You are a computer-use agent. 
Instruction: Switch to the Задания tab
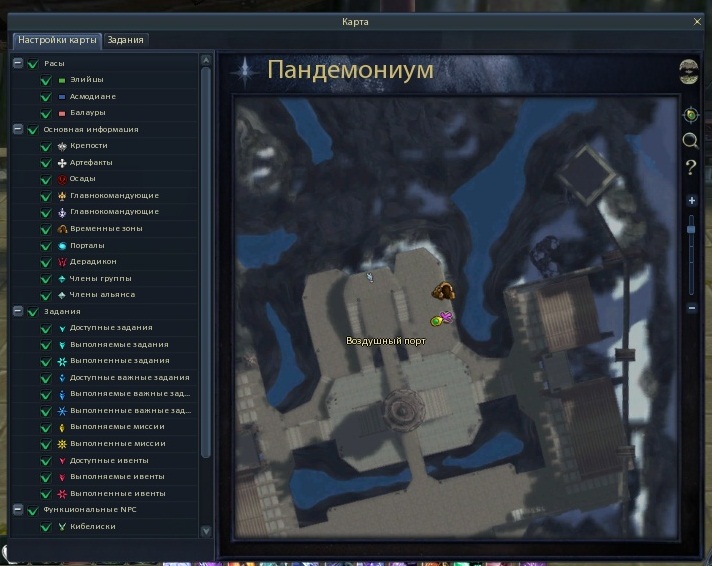click(x=126, y=40)
